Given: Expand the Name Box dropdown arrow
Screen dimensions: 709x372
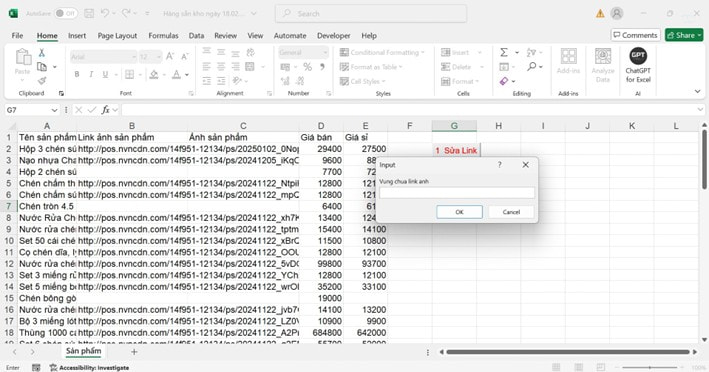Looking at the screenshot, I should coord(54,110).
